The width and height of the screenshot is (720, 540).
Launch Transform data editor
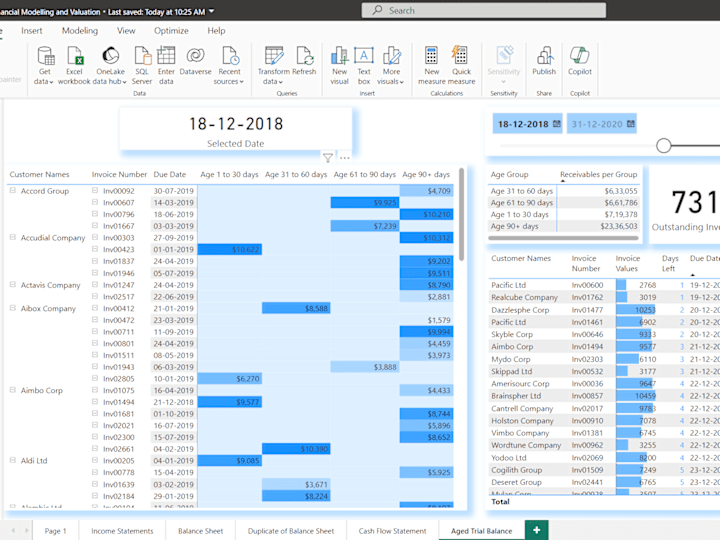point(274,66)
